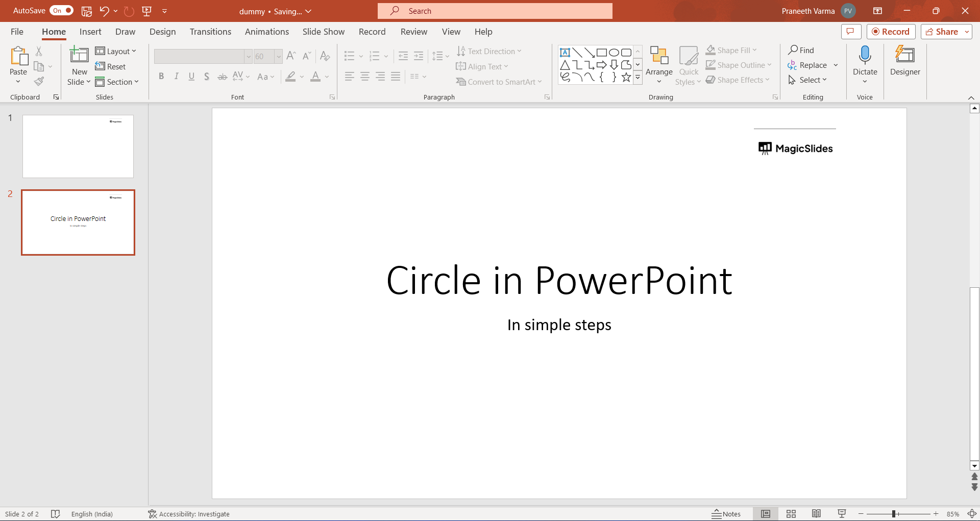This screenshot has width=980, height=521.
Task: Click the Dictate microphone icon
Action: click(x=865, y=55)
